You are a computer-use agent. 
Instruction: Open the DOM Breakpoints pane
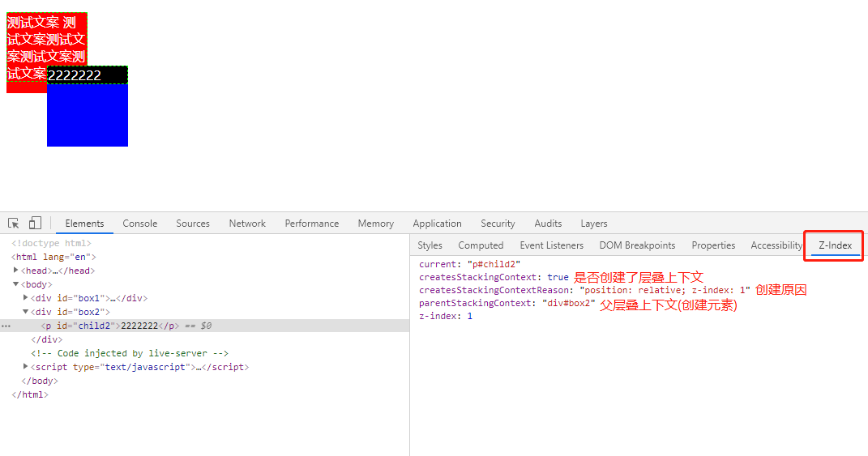[637, 245]
